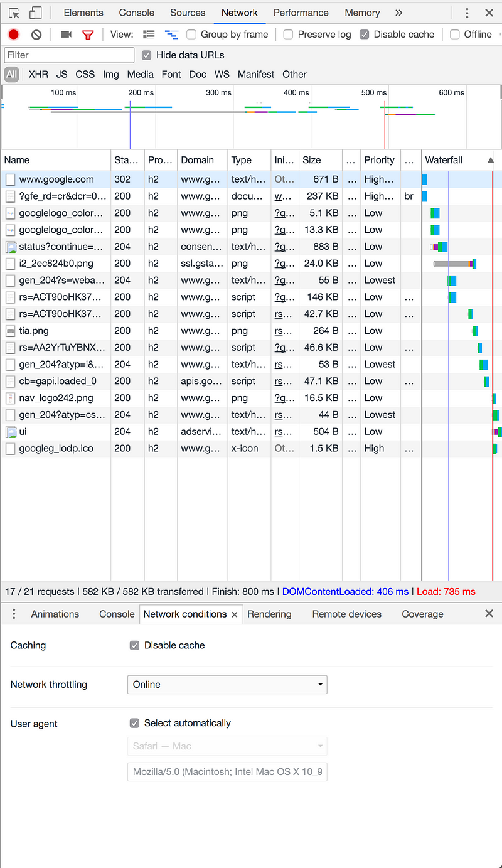Click the tia.png request file icon
This screenshot has height=868, width=502.
[10, 331]
